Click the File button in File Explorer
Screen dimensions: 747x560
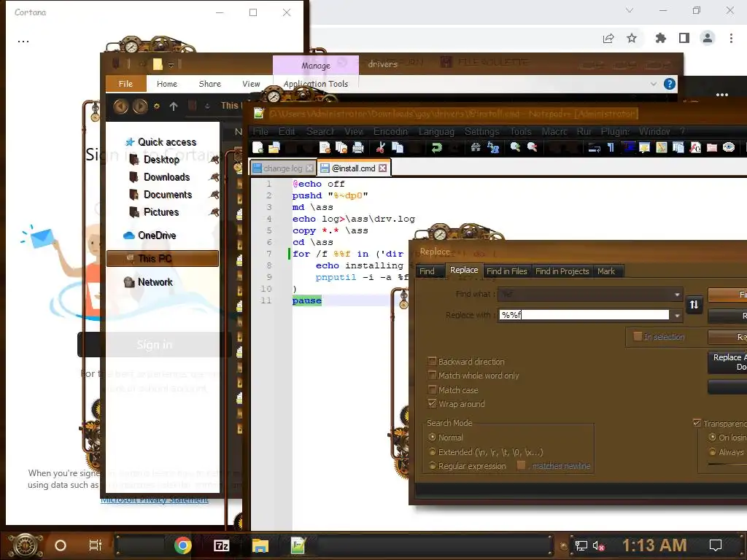pyautogui.click(x=125, y=84)
